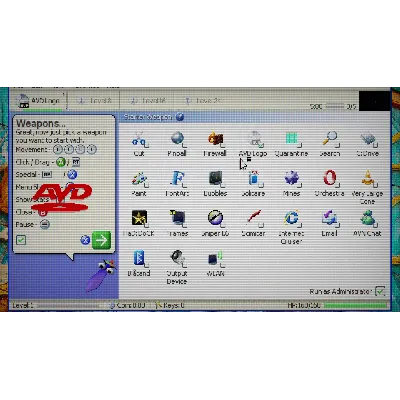
Task: Choose the HackDock star icon
Action: click(x=139, y=219)
